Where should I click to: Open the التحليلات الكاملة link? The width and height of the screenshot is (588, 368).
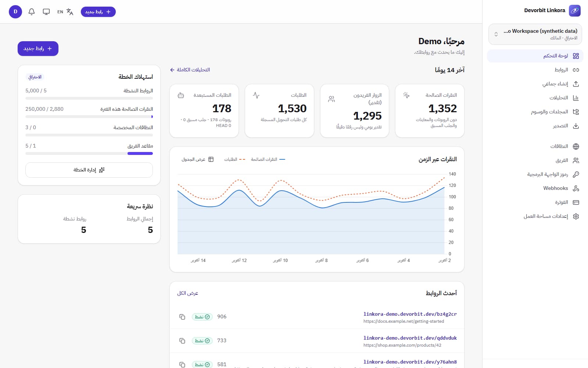pos(190,70)
